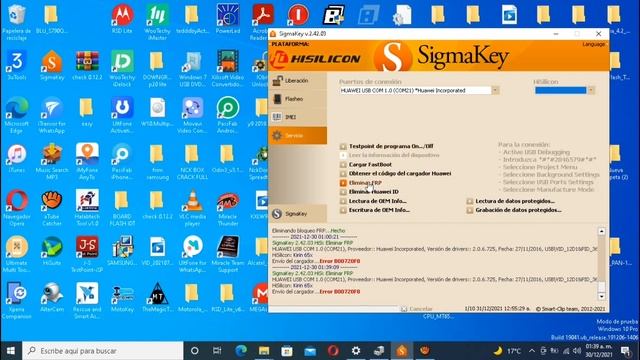Select the Miracle Team Support desktop icon
Screen dimensions: 640x360
coord(228,254)
